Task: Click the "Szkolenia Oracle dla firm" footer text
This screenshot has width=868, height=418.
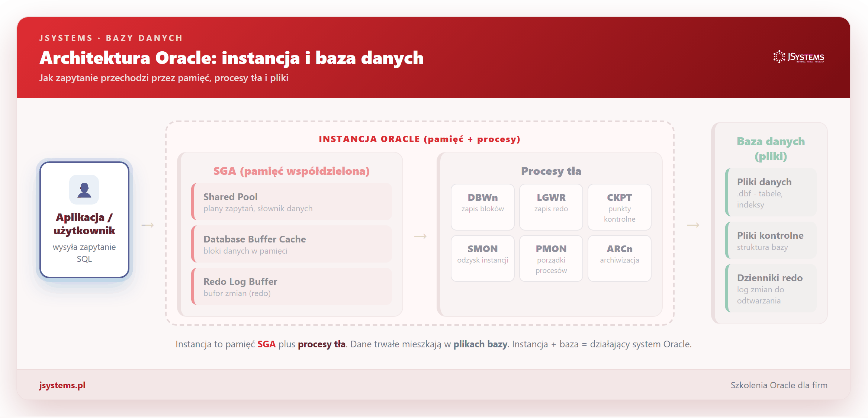Action: (x=779, y=385)
